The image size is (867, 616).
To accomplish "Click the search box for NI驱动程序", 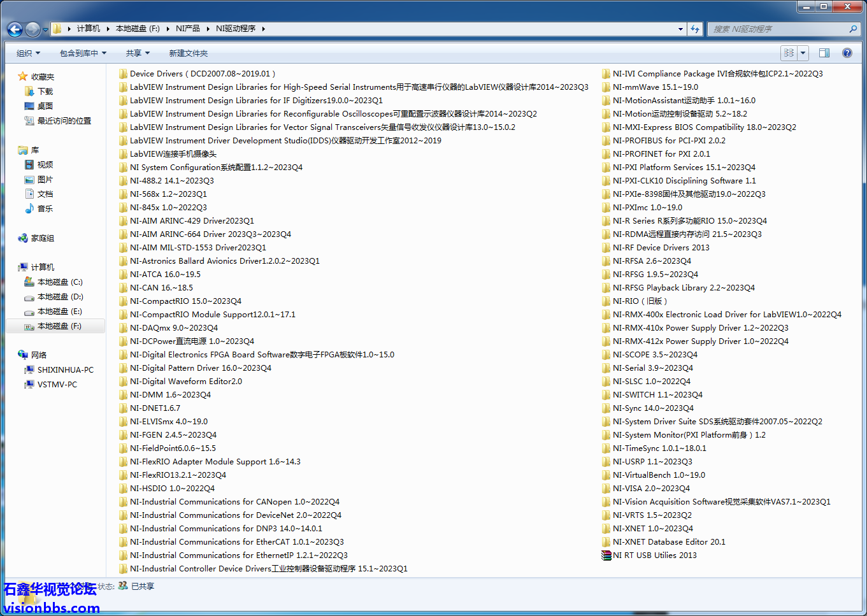I will click(x=777, y=29).
